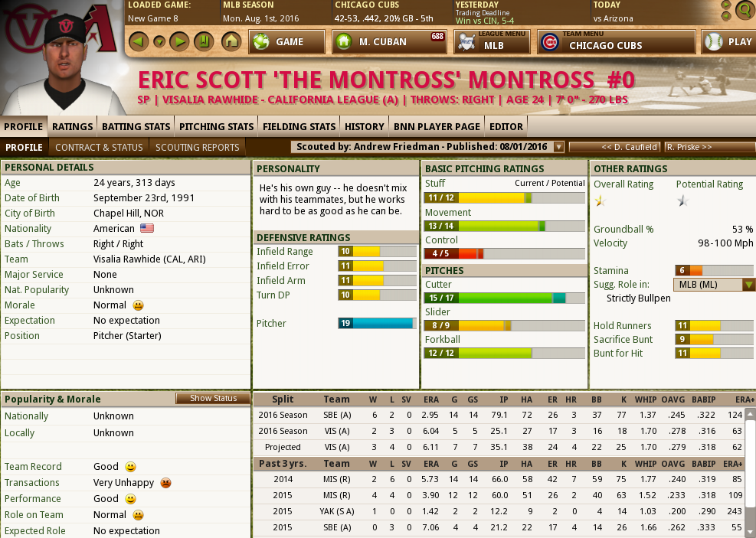Open the Scouting Reports sub-tab
Image resolution: width=756 pixels, height=538 pixels.
click(x=198, y=147)
